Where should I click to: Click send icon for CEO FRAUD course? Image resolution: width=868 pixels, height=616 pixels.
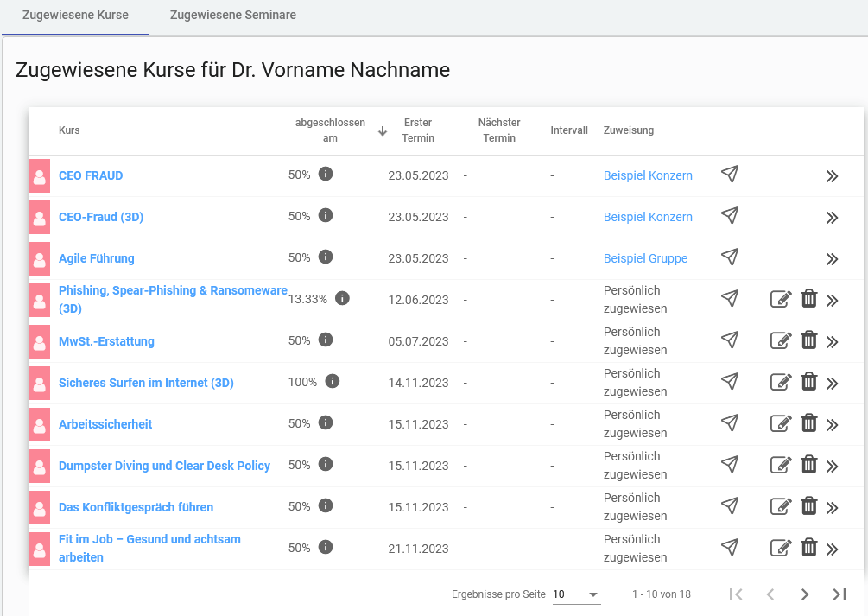point(730,175)
